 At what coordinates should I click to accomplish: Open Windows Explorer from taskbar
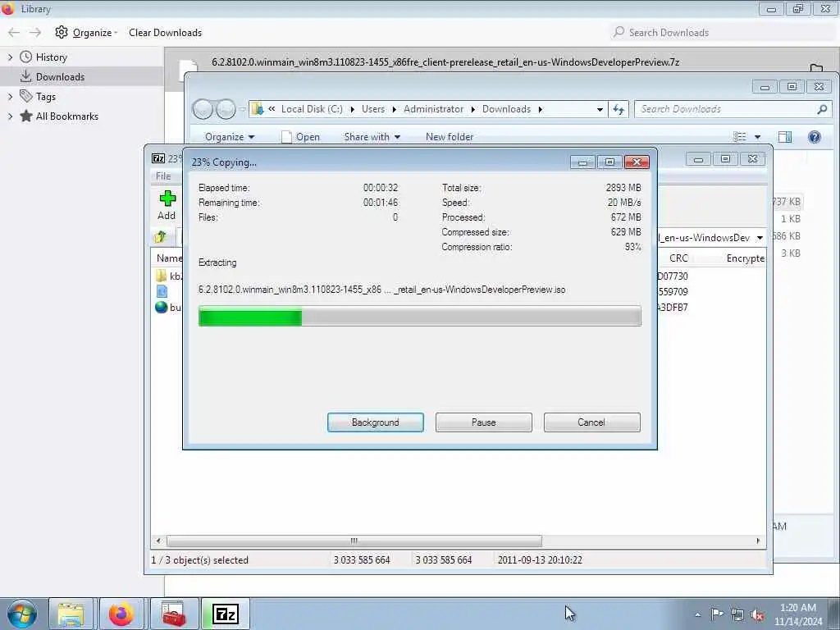click(71, 614)
